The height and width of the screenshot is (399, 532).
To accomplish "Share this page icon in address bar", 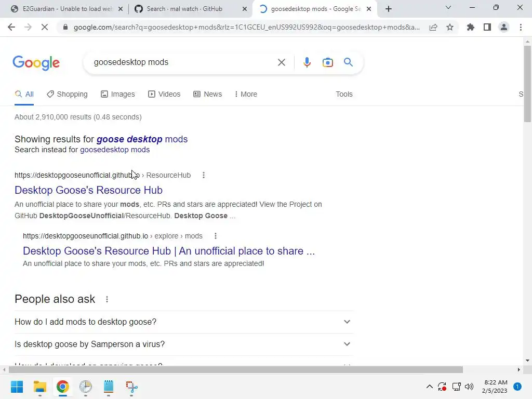I will (x=433, y=27).
